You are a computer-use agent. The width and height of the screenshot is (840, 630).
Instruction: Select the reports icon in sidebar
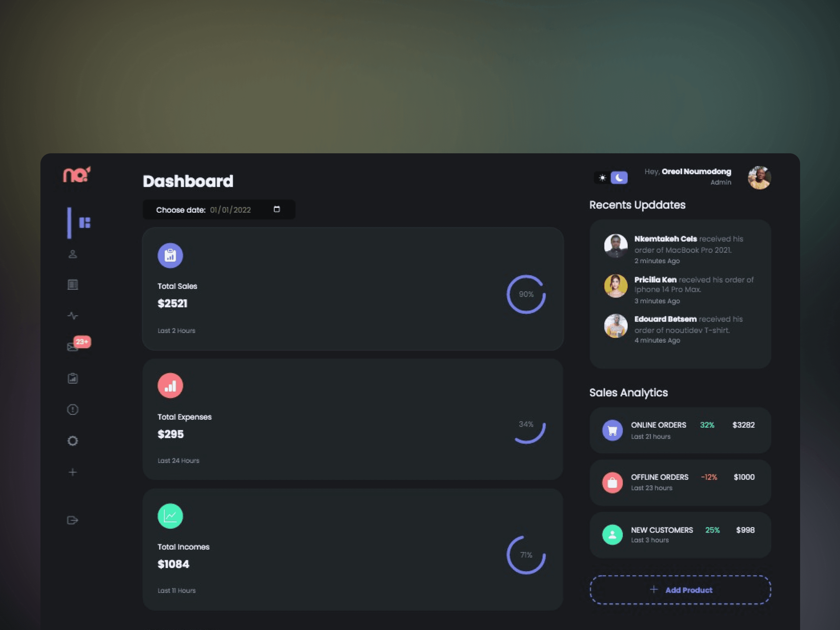click(73, 378)
